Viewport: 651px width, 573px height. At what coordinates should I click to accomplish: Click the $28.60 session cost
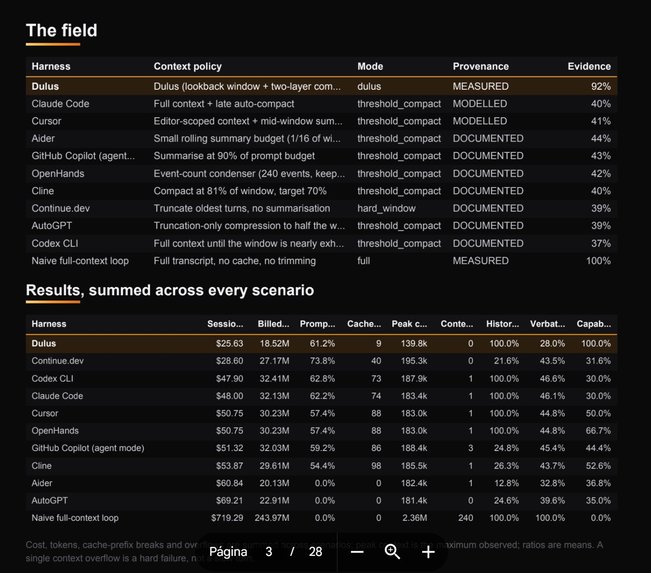(230, 361)
